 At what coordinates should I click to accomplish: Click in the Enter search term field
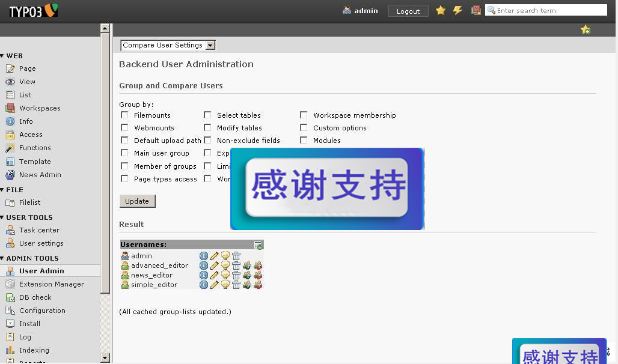point(546,10)
